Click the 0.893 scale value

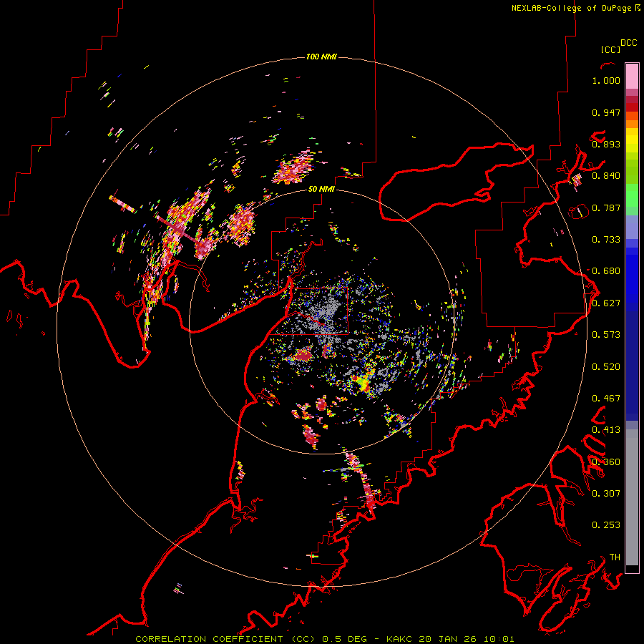tap(606, 144)
